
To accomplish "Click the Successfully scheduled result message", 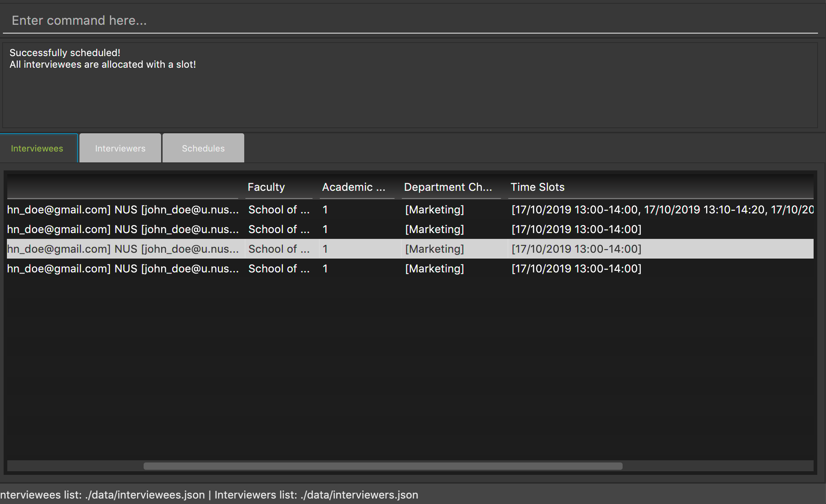I will (65, 53).
